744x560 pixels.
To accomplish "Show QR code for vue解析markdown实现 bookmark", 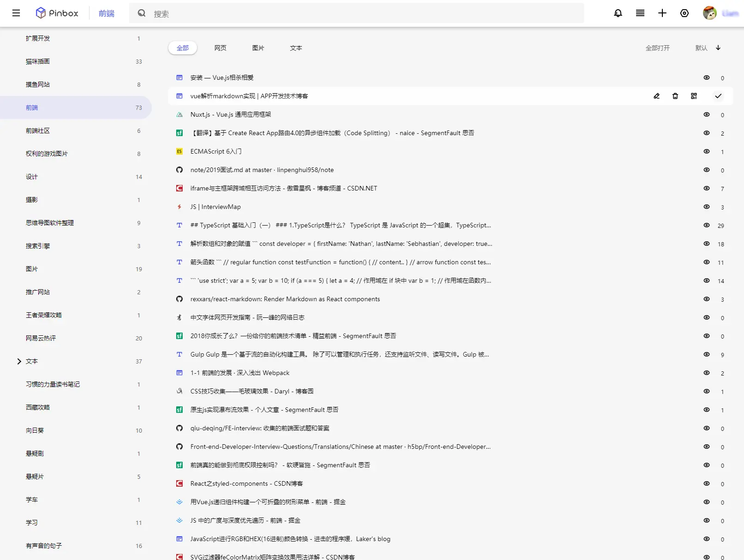I will (x=694, y=96).
